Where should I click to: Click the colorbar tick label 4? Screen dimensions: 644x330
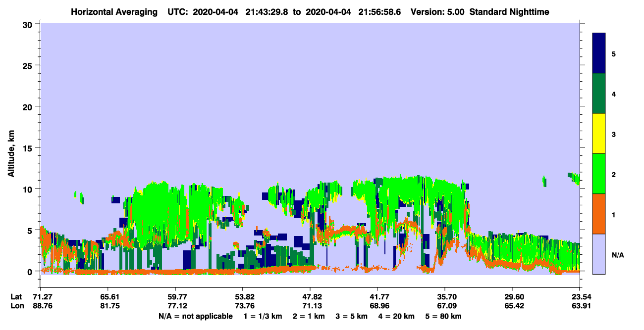point(614,94)
